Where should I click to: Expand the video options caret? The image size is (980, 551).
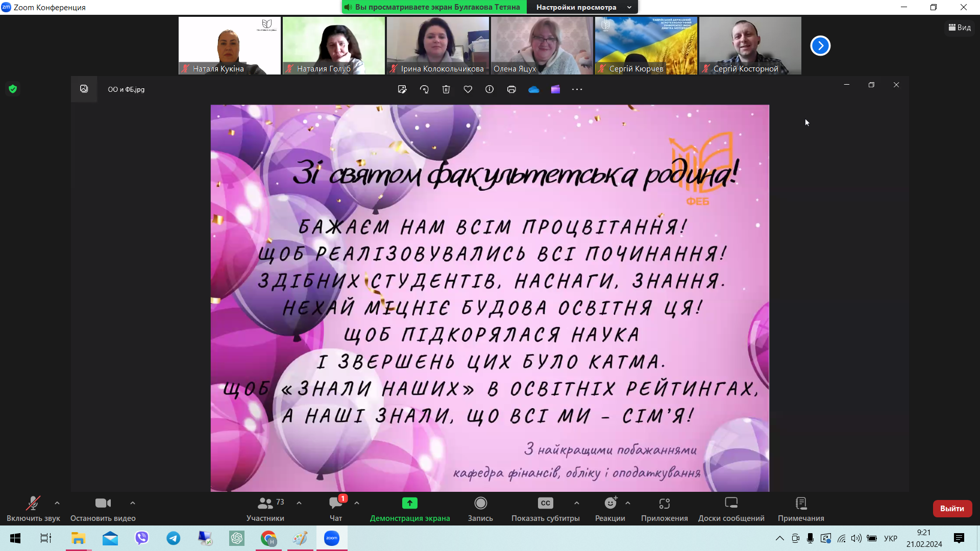coord(133,503)
